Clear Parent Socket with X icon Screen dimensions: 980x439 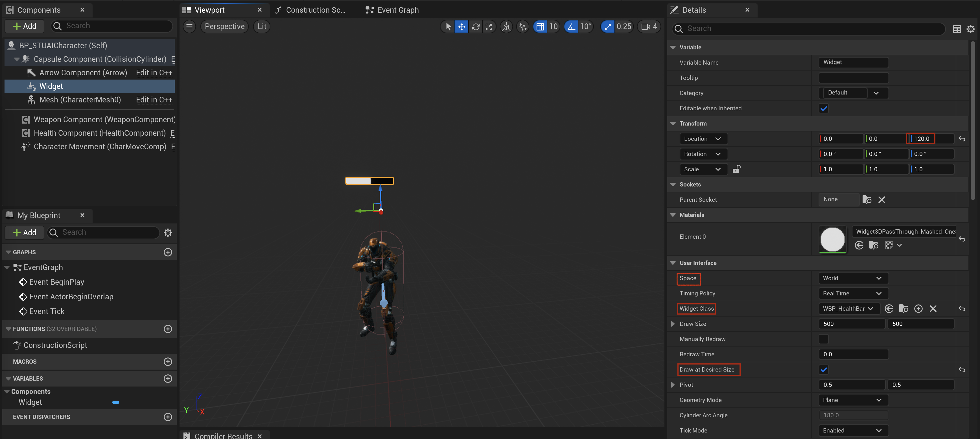[881, 200]
